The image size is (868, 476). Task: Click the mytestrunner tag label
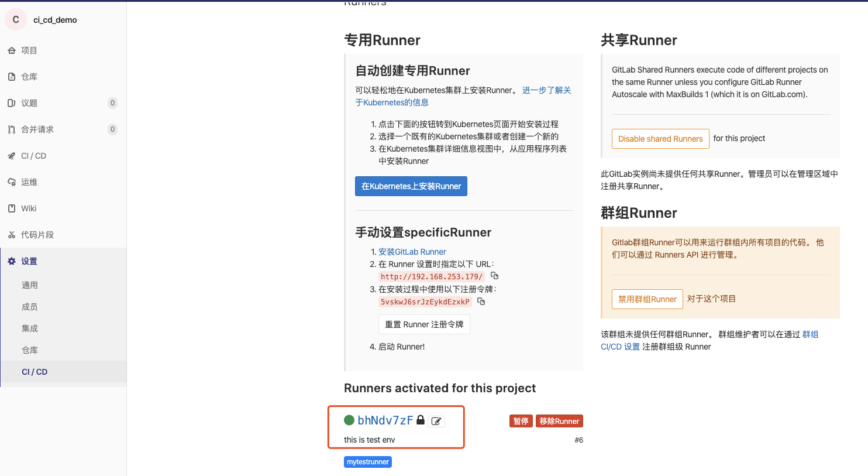pos(368,462)
